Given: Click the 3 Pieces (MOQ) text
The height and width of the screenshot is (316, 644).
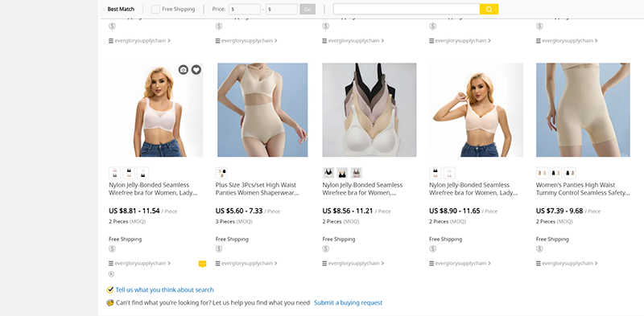Looking at the screenshot, I should pyautogui.click(x=233, y=222).
